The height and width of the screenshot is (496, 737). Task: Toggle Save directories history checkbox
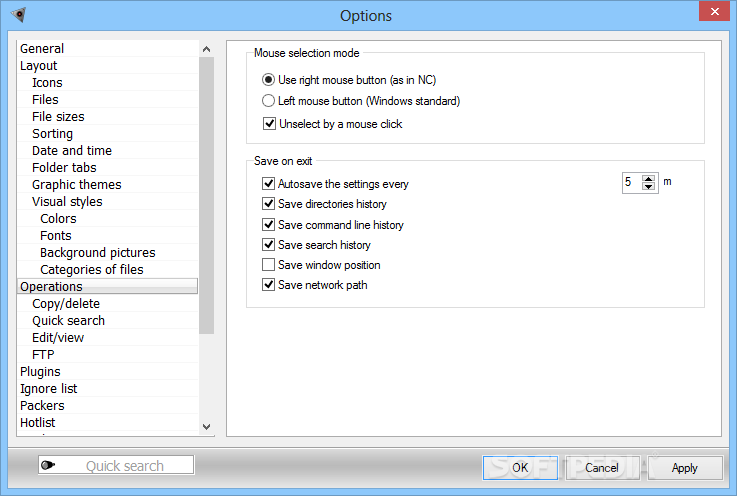(x=268, y=204)
